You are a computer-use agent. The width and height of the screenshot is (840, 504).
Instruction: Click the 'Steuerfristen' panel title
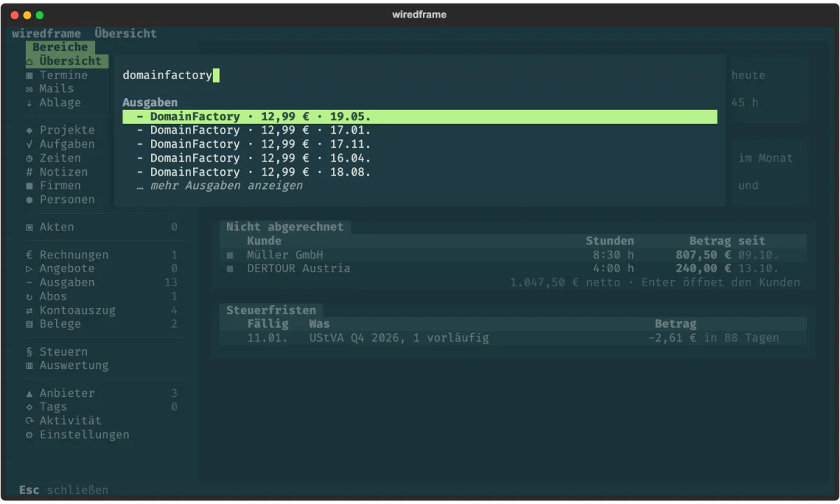coord(271,310)
